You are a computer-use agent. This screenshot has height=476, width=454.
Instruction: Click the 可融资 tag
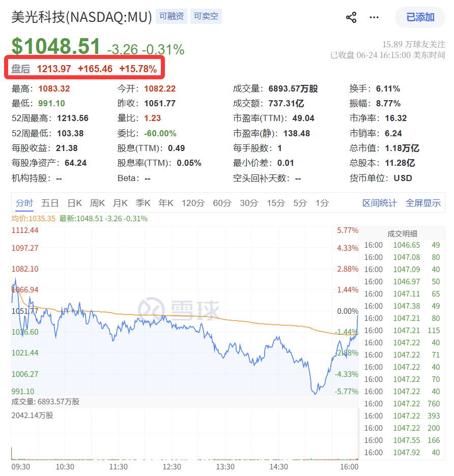172,16
